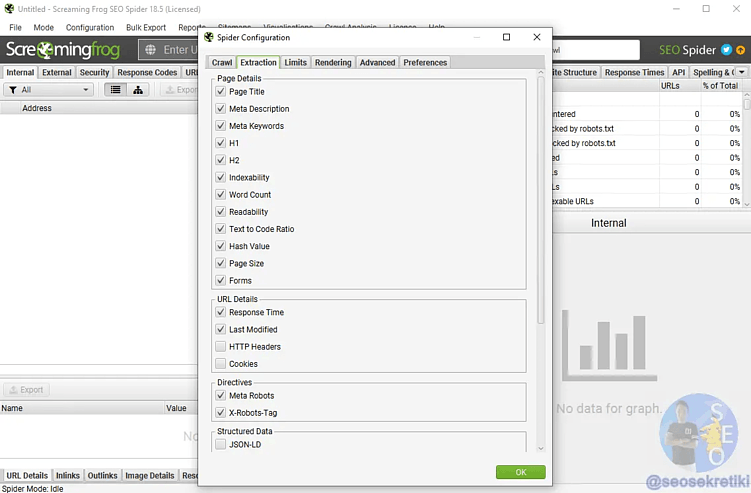Select the External tab
The image size is (751, 493).
coord(57,72)
